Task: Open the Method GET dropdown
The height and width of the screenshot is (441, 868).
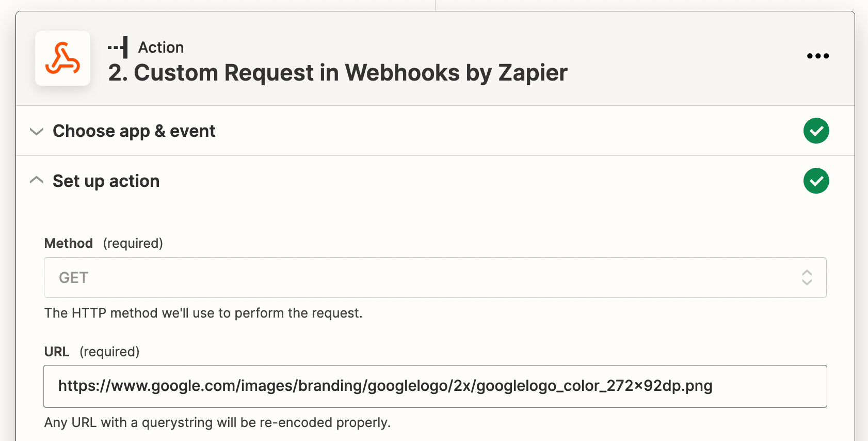Action: tap(435, 277)
